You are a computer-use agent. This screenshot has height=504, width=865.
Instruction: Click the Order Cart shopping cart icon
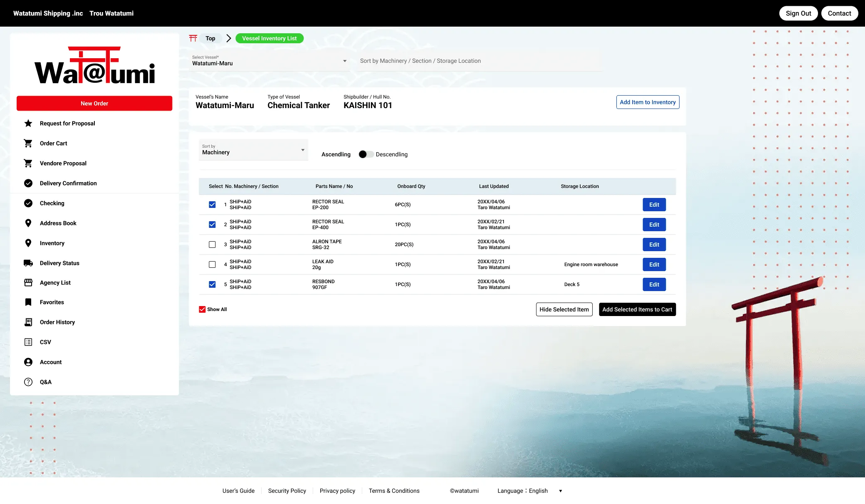click(28, 143)
